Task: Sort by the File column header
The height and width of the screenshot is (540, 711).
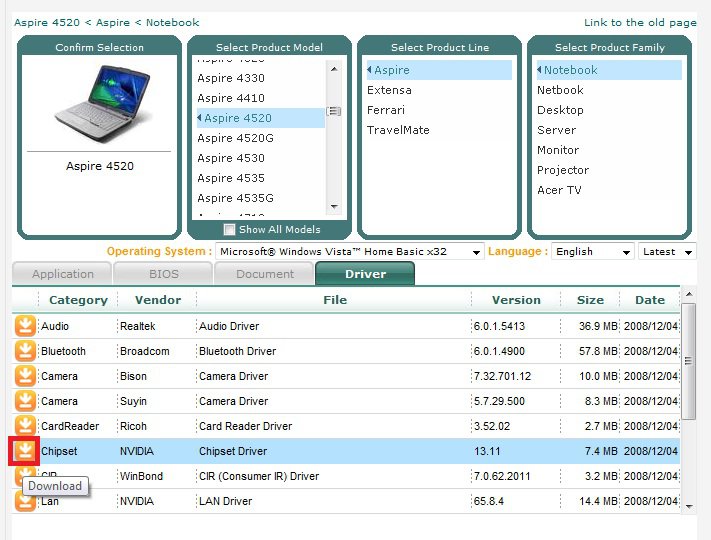Action: pos(335,300)
